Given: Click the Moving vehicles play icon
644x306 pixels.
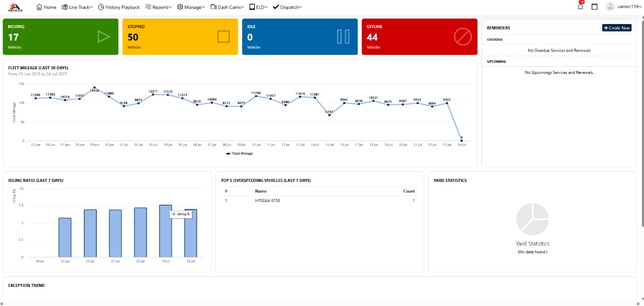Looking at the screenshot, I should pyautogui.click(x=103, y=37).
